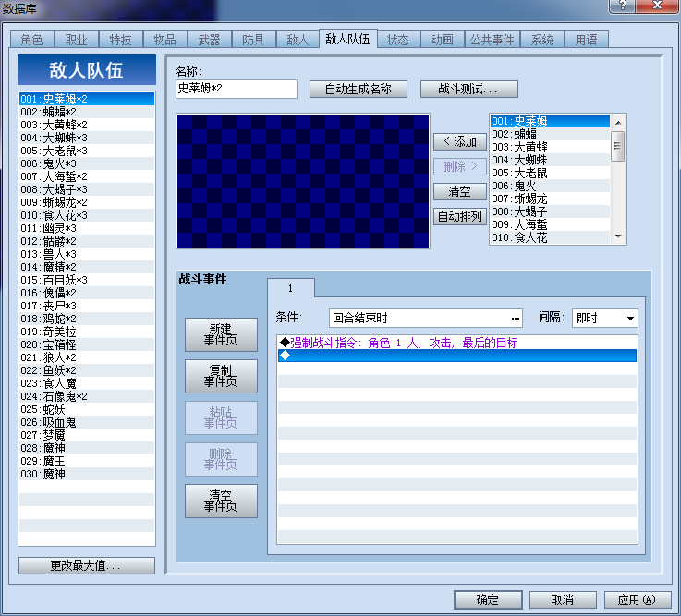Click 更改最大值 button
Viewport: 681px width, 616px height.
87,565
